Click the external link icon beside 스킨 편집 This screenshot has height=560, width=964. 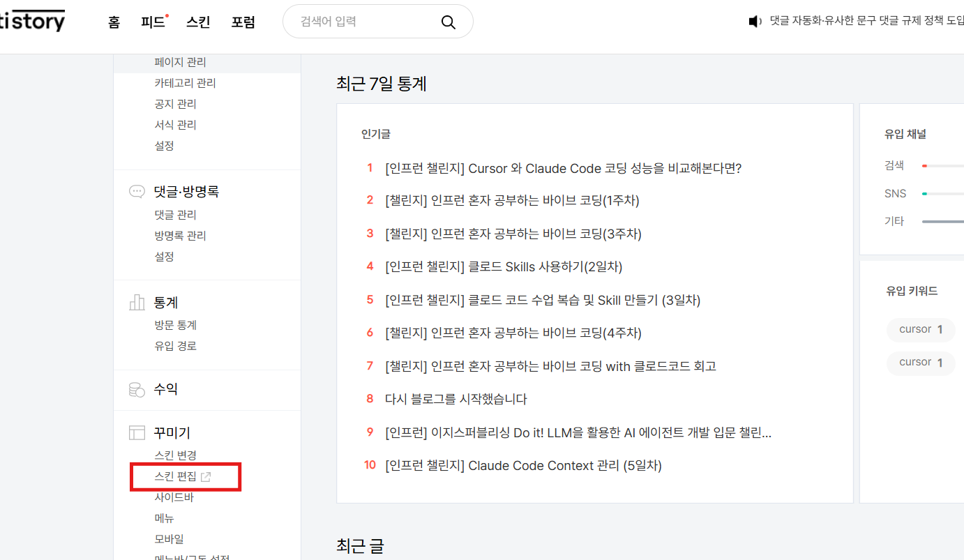coord(206,477)
